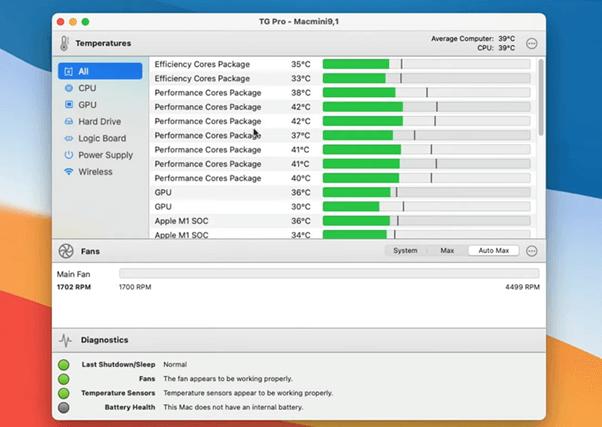Click the green Fans diagnostic status indicator

pyautogui.click(x=64, y=379)
